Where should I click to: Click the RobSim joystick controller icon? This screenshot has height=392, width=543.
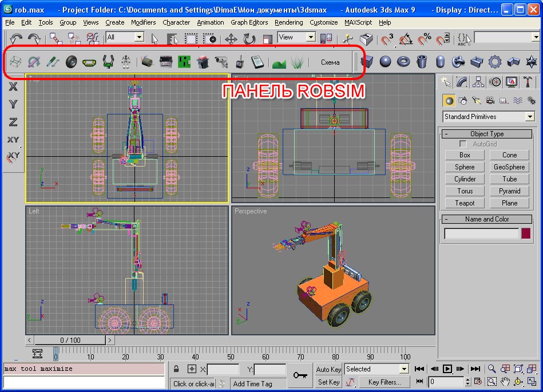(x=240, y=62)
